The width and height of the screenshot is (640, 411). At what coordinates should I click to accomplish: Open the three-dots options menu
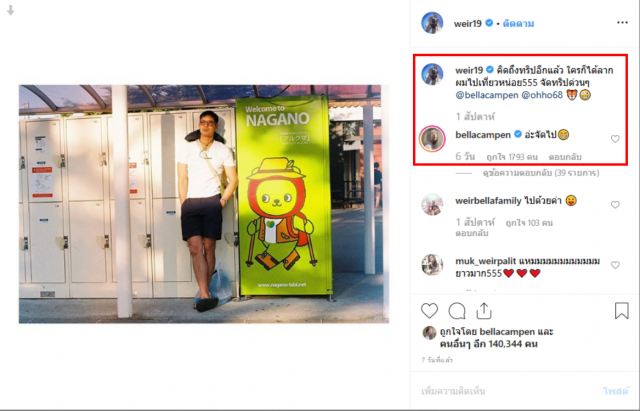[622, 22]
